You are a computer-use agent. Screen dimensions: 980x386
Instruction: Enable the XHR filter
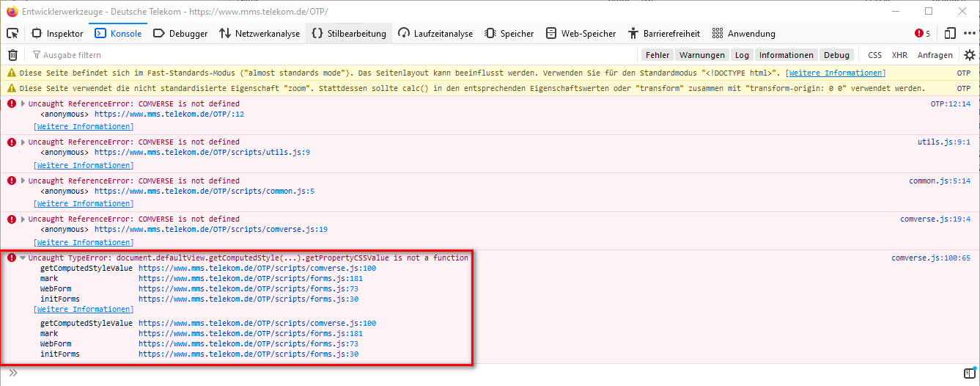[899, 55]
